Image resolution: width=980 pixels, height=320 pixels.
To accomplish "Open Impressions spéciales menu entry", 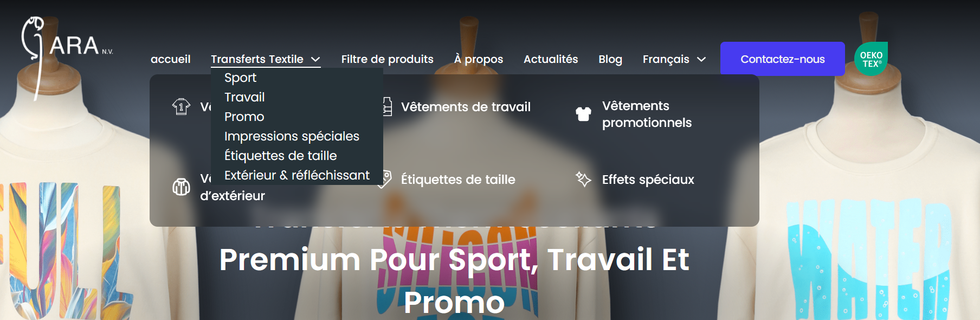I will [x=292, y=136].
